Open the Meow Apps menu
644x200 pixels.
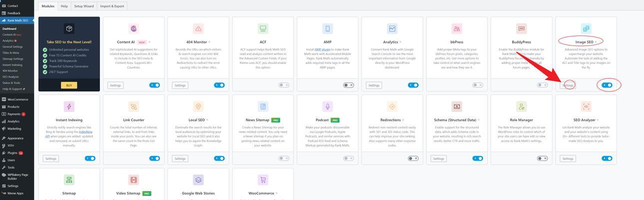[15, 193]
